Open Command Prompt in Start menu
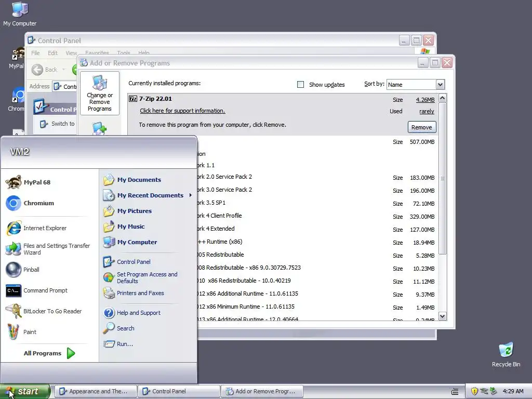Image resolution: width=532 pixels, height=399 pixels. pos(37,290)
